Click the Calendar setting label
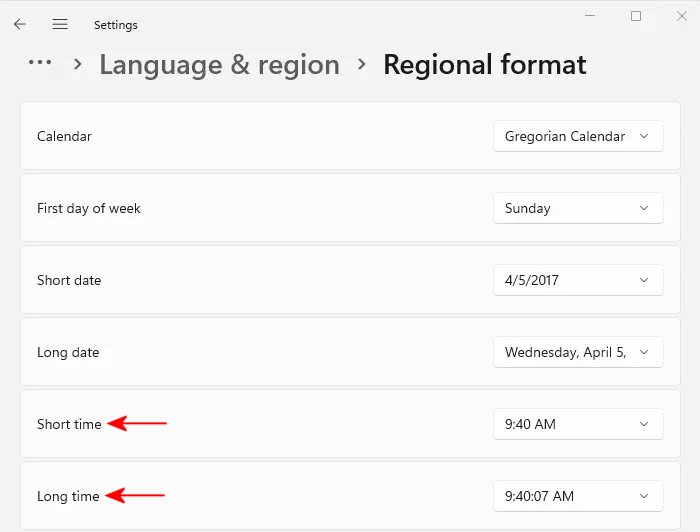Viewport: 700px width, 532px height. (64, 136)
